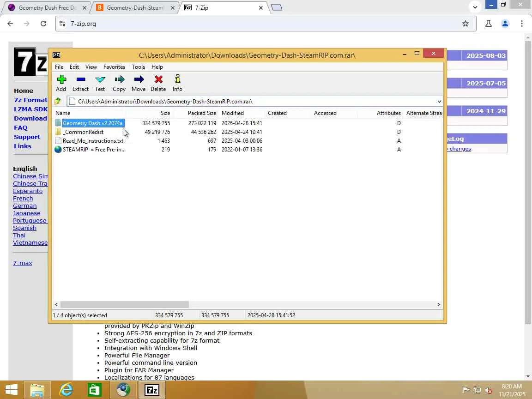
Task: Click the Links sidebar link
Action: click(x=23, y=146)
